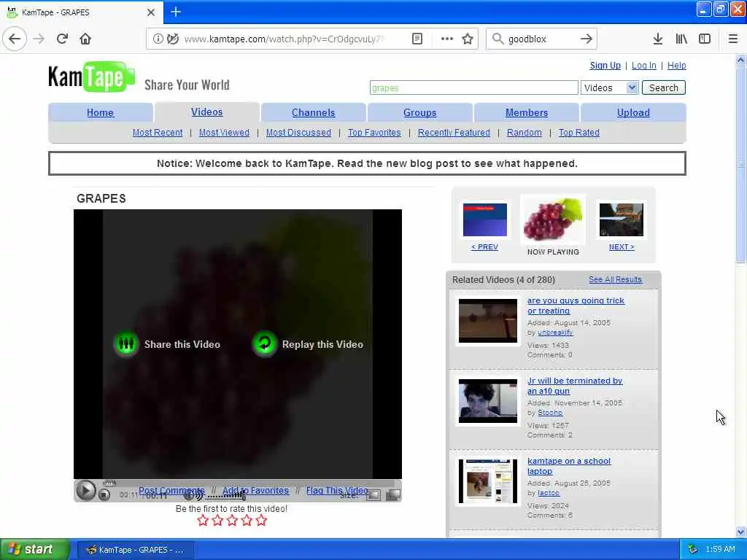Image resolution: width=747 pixels, height=560 pixels.
Task: Click the next video thumbnail
Action: 622,219
